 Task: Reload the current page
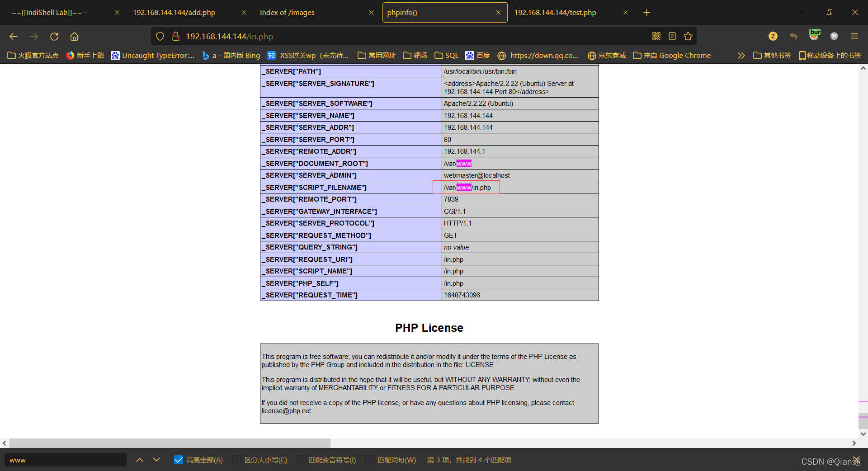[54, 37]
